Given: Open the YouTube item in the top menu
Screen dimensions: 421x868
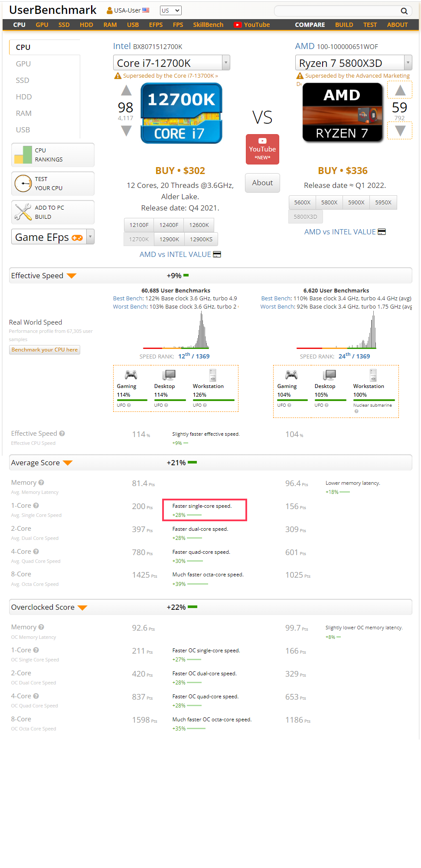Looking at the screenshot, I should (x=252, y=25).
